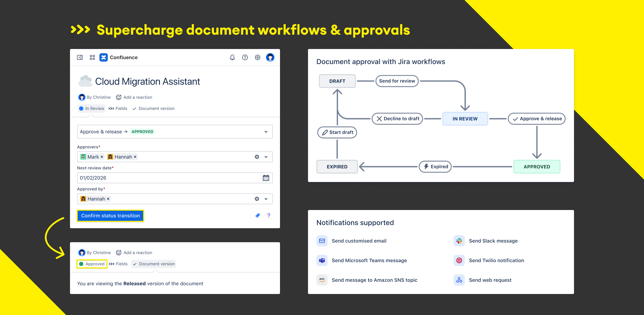Open Fields in the top panel
Image resolution: width=644 pixels, height=315 pixels.
tap(118, 108)
